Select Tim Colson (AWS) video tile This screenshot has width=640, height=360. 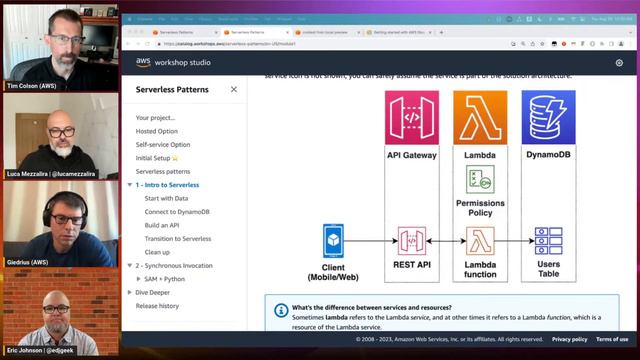pos(61,47)
